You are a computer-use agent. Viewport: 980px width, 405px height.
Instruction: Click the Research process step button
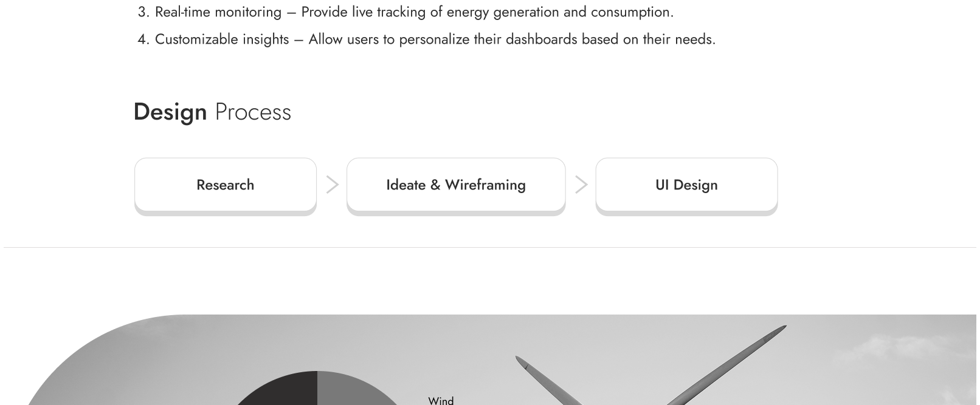click(x=225, y=185)
